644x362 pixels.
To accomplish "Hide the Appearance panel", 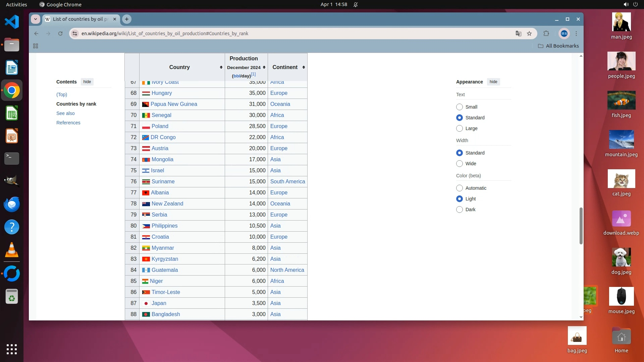I will coord(493,82).
